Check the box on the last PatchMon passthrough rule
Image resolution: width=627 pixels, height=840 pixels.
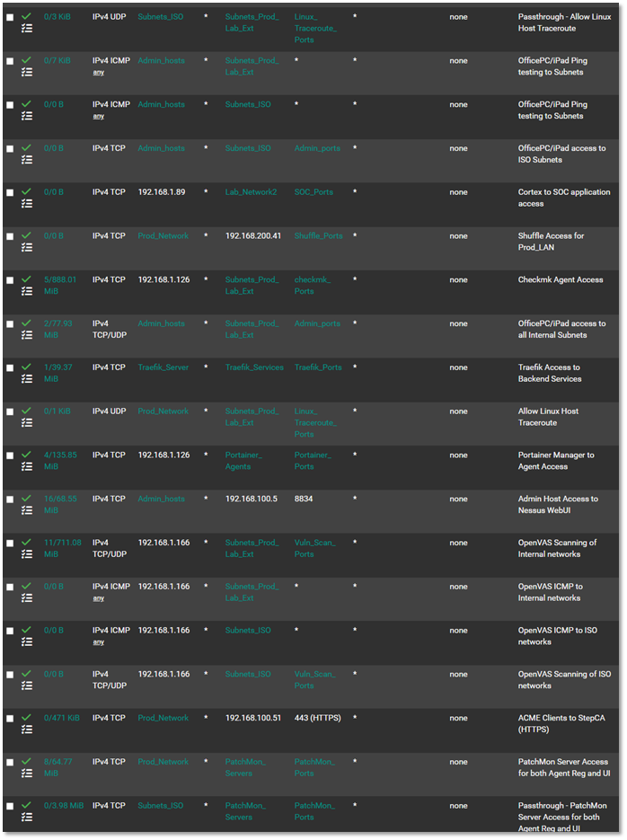point(10,806)
